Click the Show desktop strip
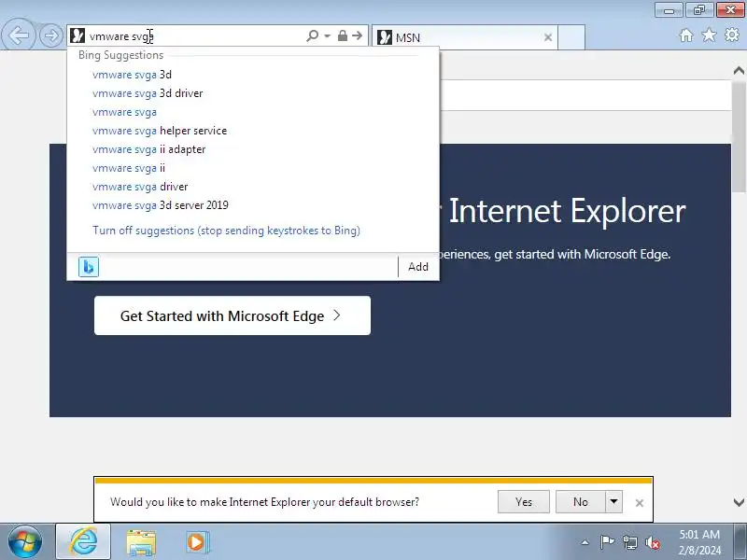 [x=741, y=542]
